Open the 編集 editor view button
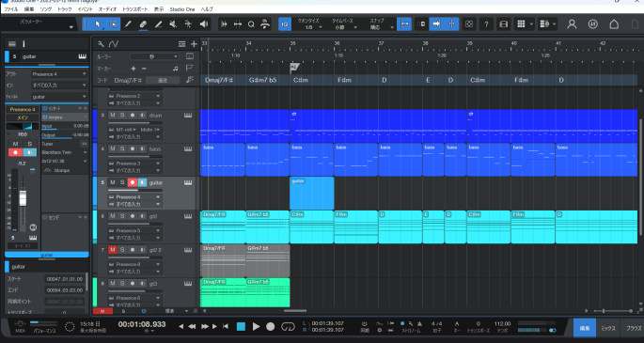Screen dimensions: 644x343 pyautogui.click(x=585, y=328)
